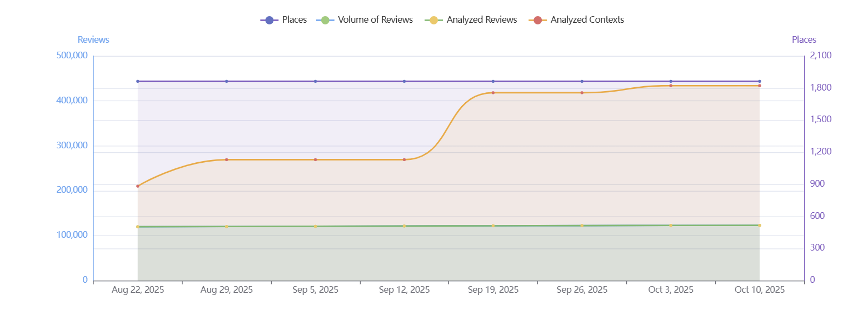Click the Places axis title on the right
Screen dimensions: 868x315
tap(804, 40)
